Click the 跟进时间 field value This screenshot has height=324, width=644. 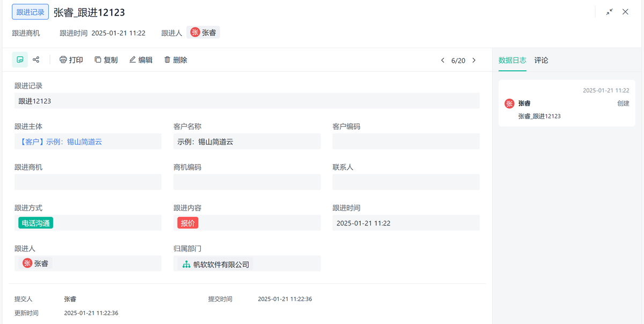(363, 223)
